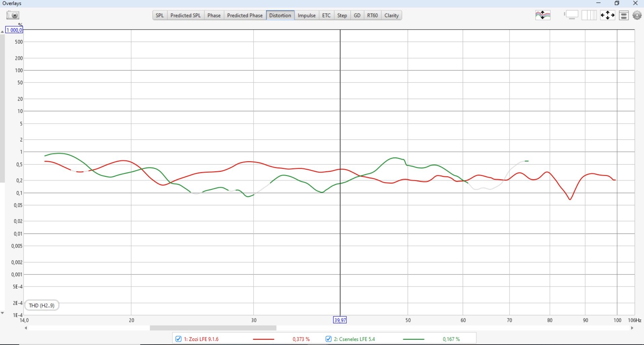This screenshot has width=644, height=345.
Task: Click the restore window icon
Action: [617, 3]
